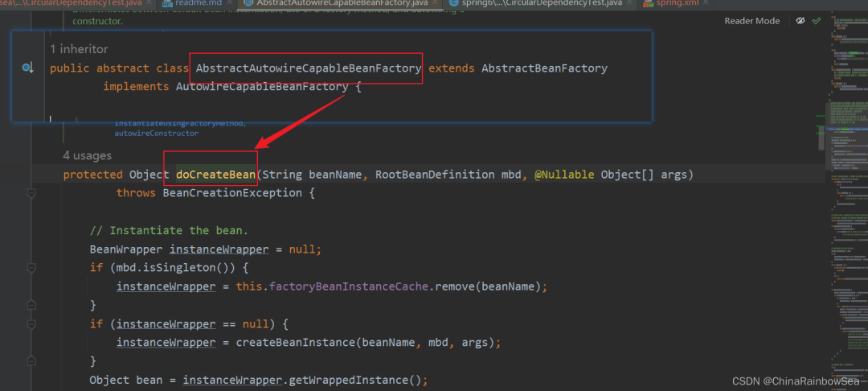Click the RootBeanDefinition parameter type
The image size is (868, 391).
point(435,175)
